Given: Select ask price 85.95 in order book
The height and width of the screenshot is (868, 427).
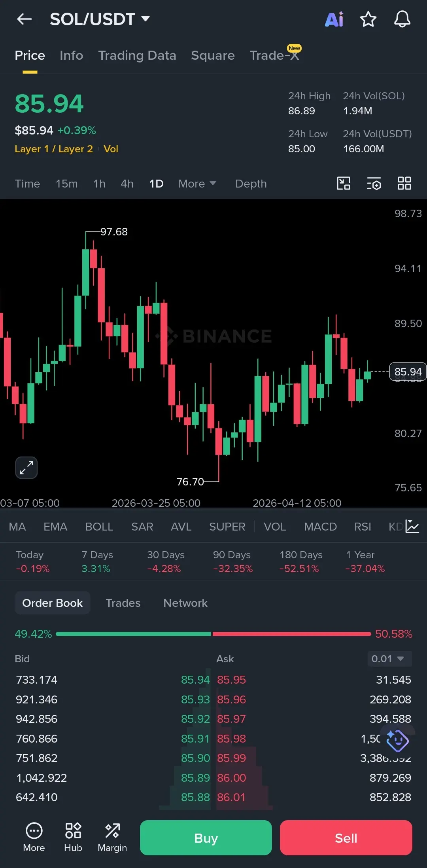Looking at the screenshot, I should coord(231,680).
